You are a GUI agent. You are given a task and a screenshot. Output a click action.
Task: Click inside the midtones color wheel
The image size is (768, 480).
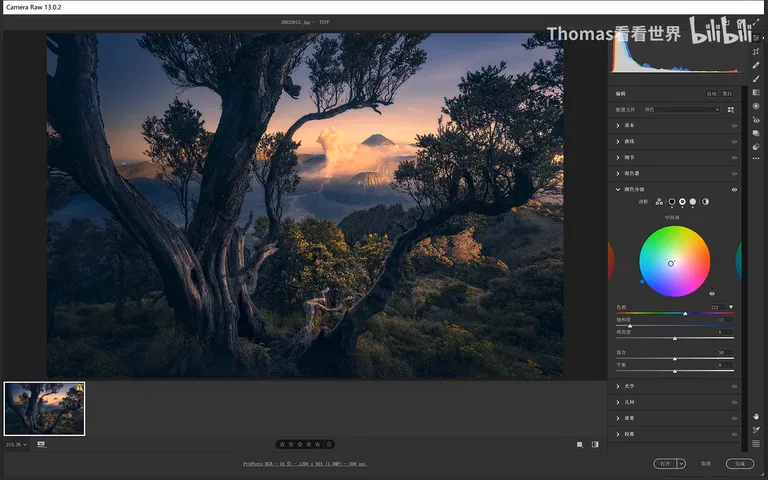pos(674,261)
